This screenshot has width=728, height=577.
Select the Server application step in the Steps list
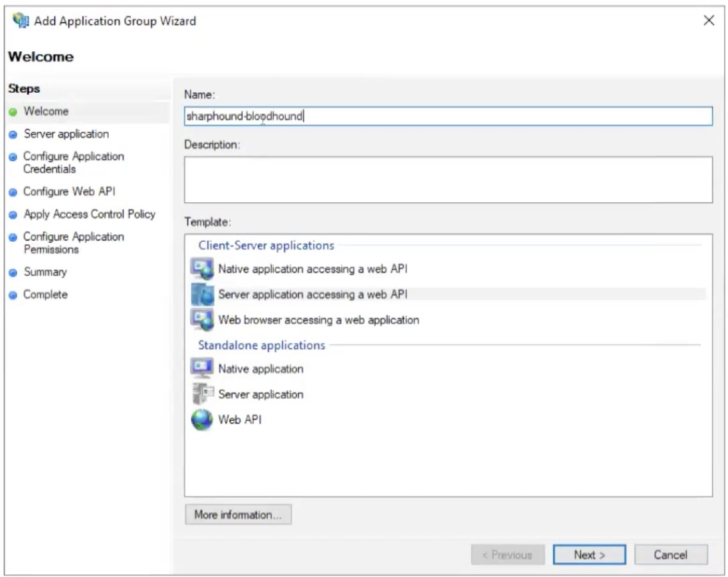click(x=67, y=134)
